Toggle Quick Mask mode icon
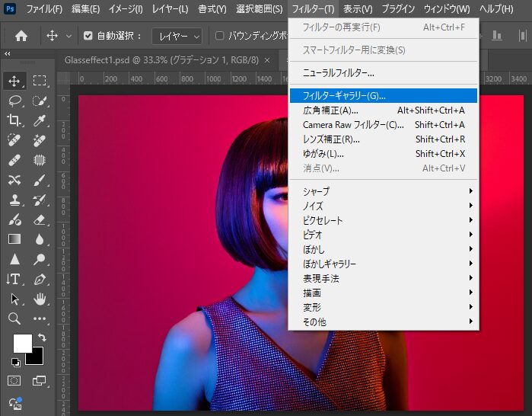Image resolution: width=532 pixels, height=416 pixels. pyautogui.click(x=14, y=381)
